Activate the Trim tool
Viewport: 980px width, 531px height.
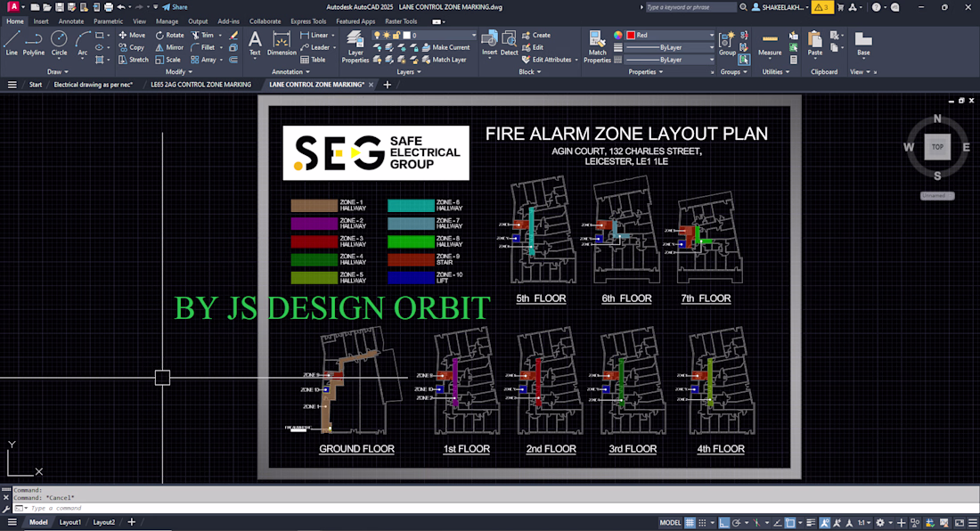[202, 35]
